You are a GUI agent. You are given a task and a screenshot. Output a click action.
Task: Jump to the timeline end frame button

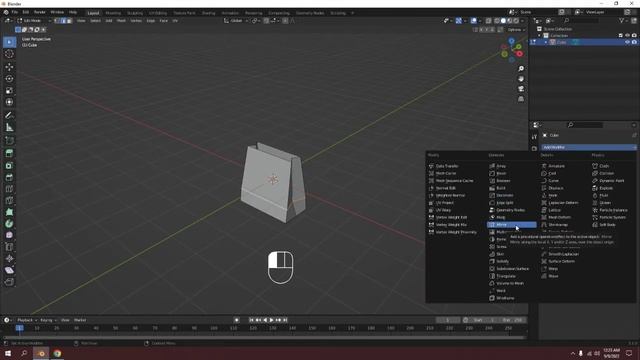(x=285, y=320)
